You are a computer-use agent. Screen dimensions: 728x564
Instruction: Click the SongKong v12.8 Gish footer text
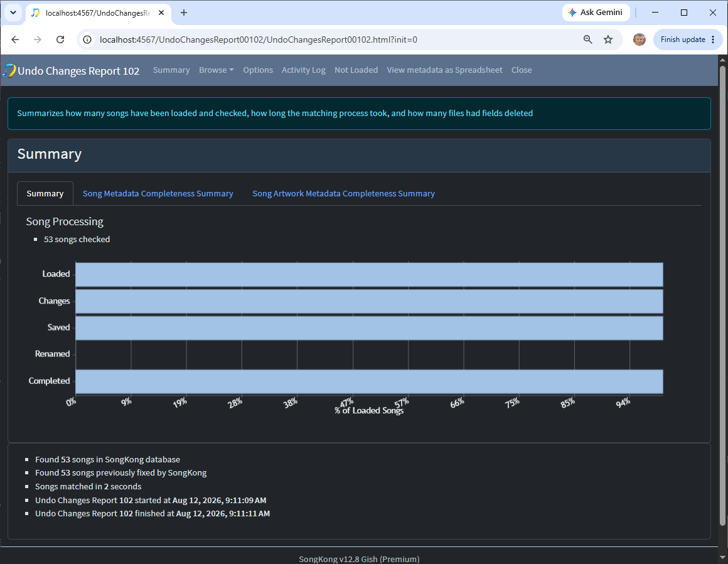[359, 558]
